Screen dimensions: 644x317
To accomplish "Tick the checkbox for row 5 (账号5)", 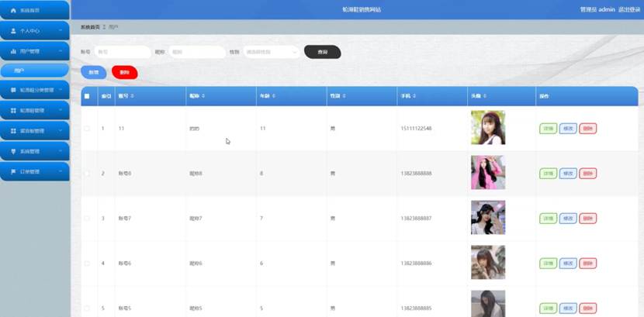I will point(87,308).
